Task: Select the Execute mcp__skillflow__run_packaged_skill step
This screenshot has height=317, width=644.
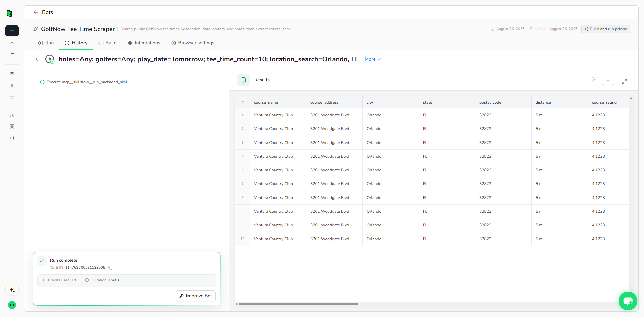Action: click(x=84, y=82)
